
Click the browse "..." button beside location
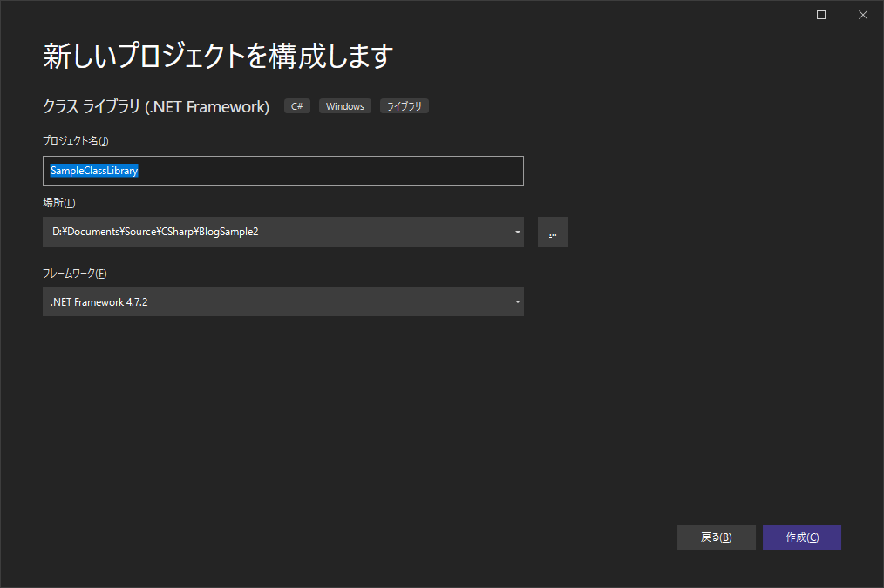click(x=553, y=232)
